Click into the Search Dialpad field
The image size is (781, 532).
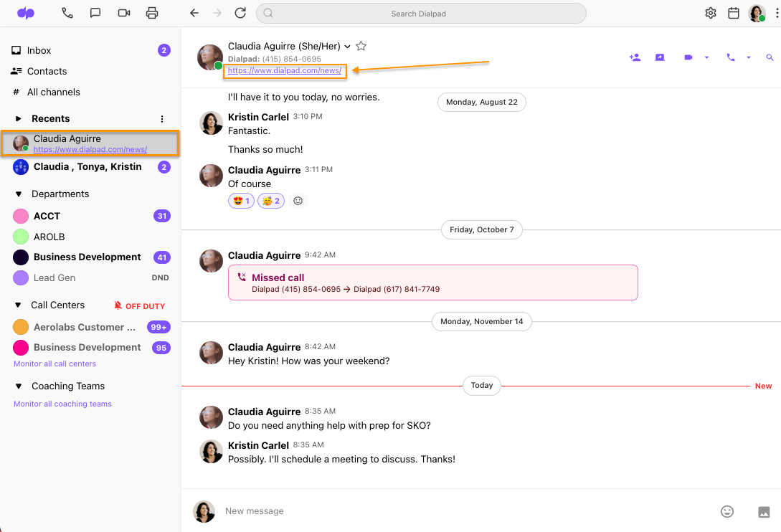[421, 14]
